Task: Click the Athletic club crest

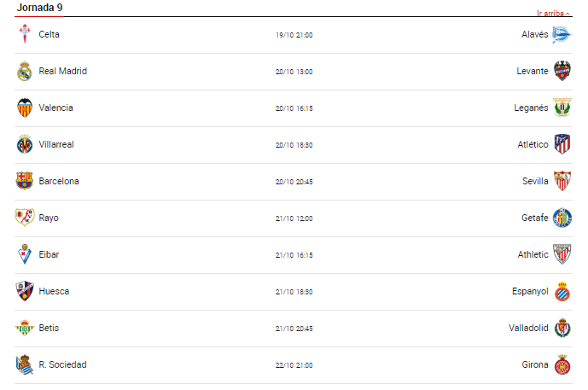Action: click(x=562, y=254)
